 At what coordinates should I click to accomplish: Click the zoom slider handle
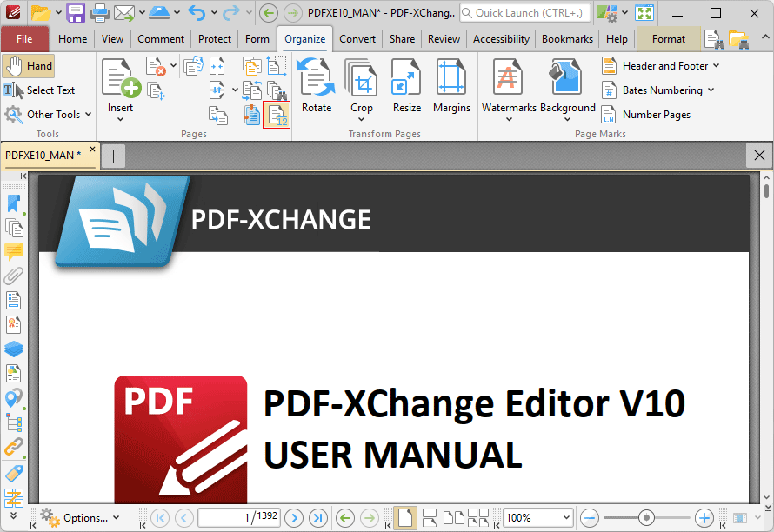pos(646,517)
